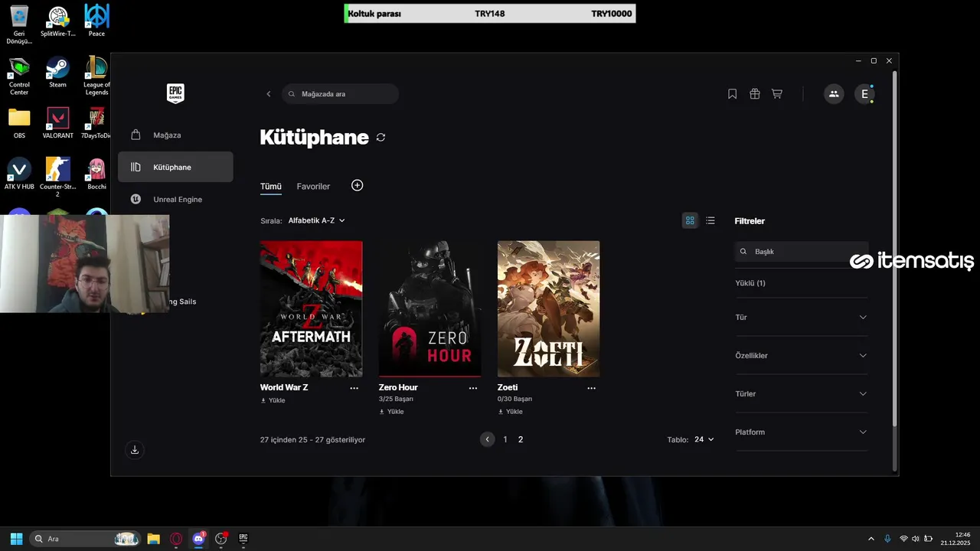Open the friends list icon

(834, 94)
